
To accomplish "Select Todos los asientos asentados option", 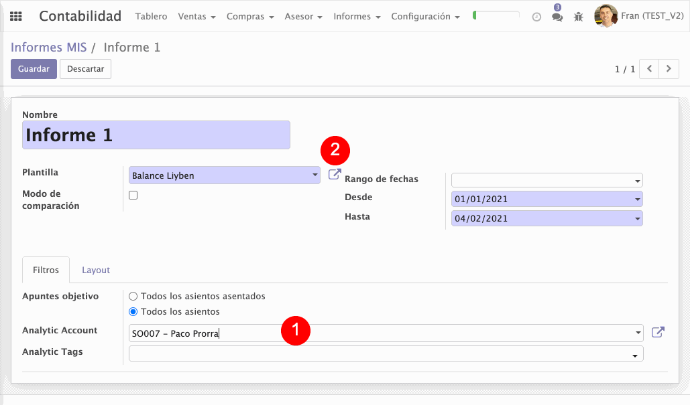I will click(133, 296).
